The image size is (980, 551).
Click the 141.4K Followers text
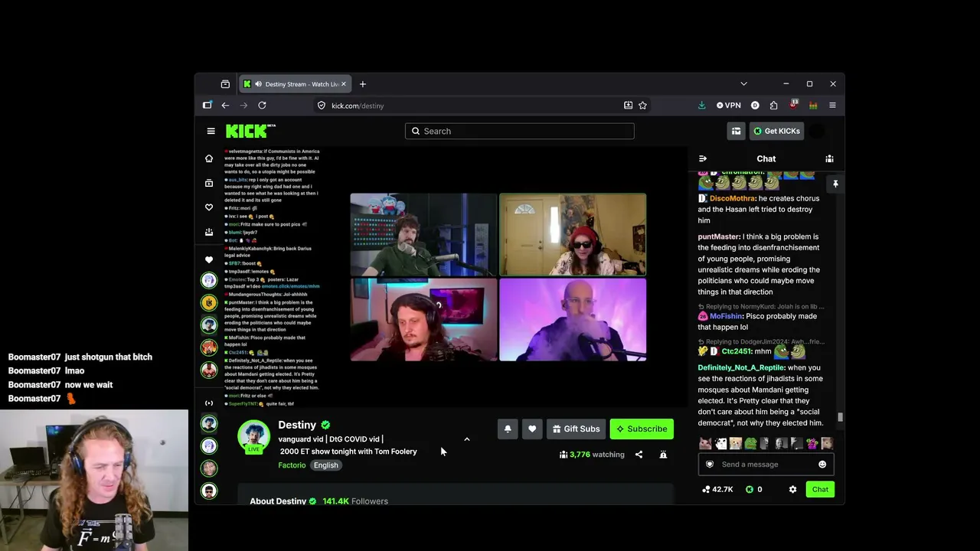pyautogui.click(x=355, y=501)
